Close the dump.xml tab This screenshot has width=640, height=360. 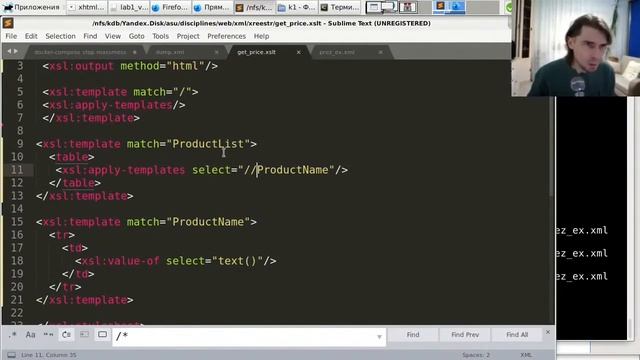[217, 52]
